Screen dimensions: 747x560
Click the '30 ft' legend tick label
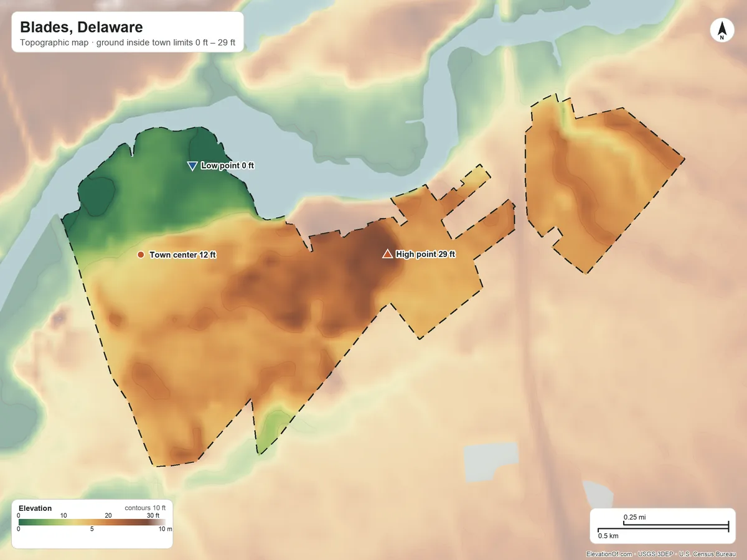(153, 515)
